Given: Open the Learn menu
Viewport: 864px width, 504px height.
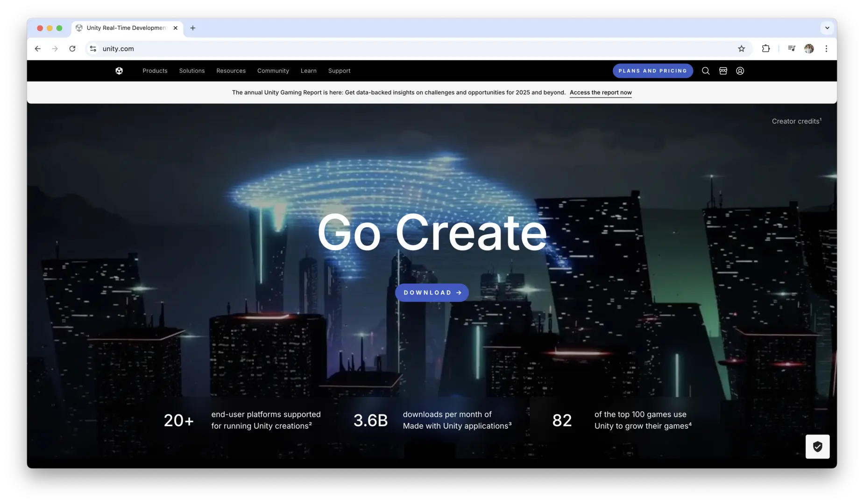Looking at the screenshot, I should coord(309,71).
